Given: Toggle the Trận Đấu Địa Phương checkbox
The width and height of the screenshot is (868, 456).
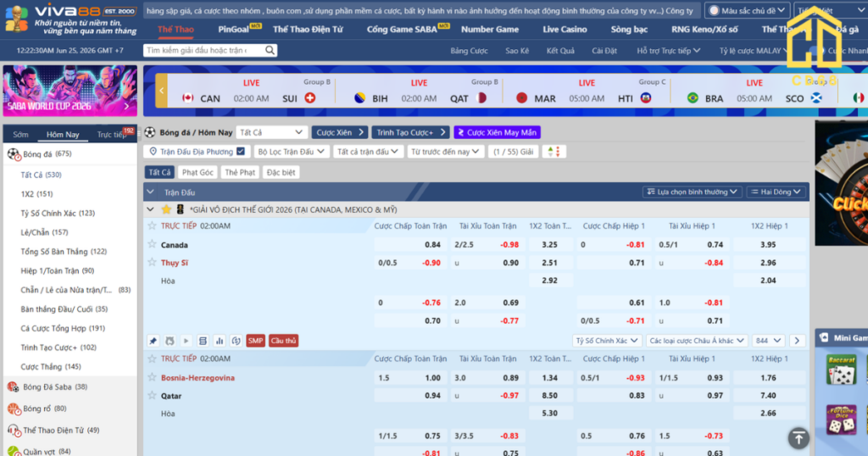Looking at the screenshot, I should (x=240, y=151).
